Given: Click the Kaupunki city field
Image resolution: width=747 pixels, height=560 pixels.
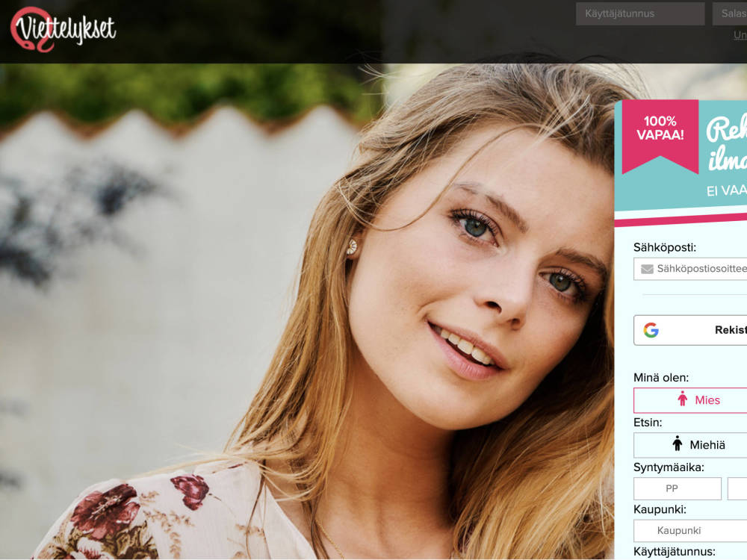Looking at the screenshot, I should click(690, 530).
